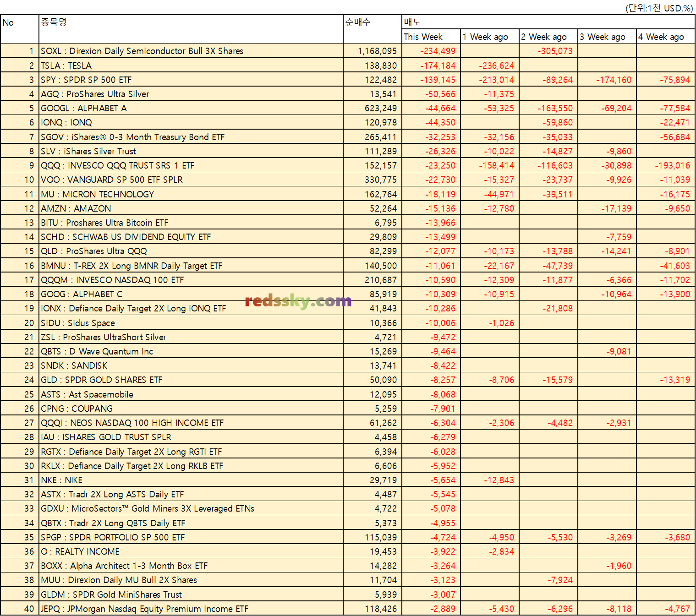Select the 'MU : MICRON TECHNOLOGY' cell
The width and height of the screenshot is (696, 616).
tap(191, 194)
